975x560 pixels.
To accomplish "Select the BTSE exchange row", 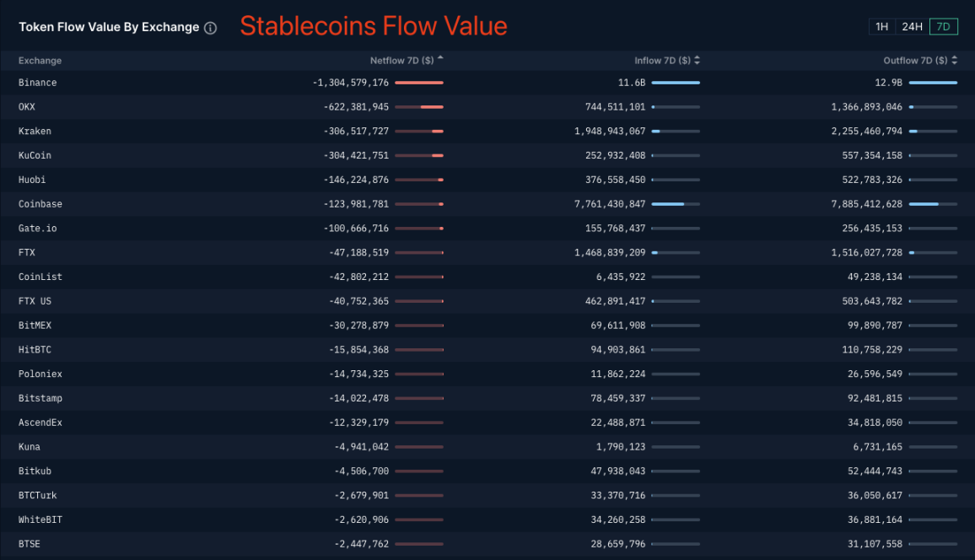I will point(30,544).
